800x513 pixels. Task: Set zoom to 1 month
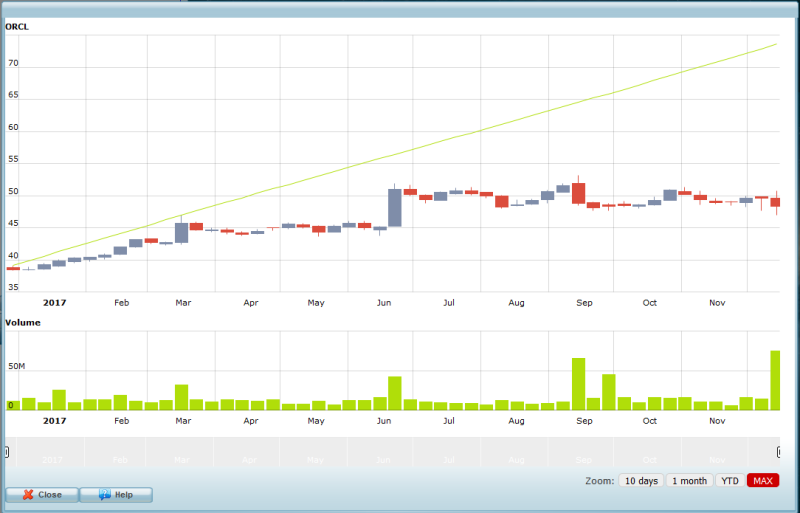(x=689, y=481)
